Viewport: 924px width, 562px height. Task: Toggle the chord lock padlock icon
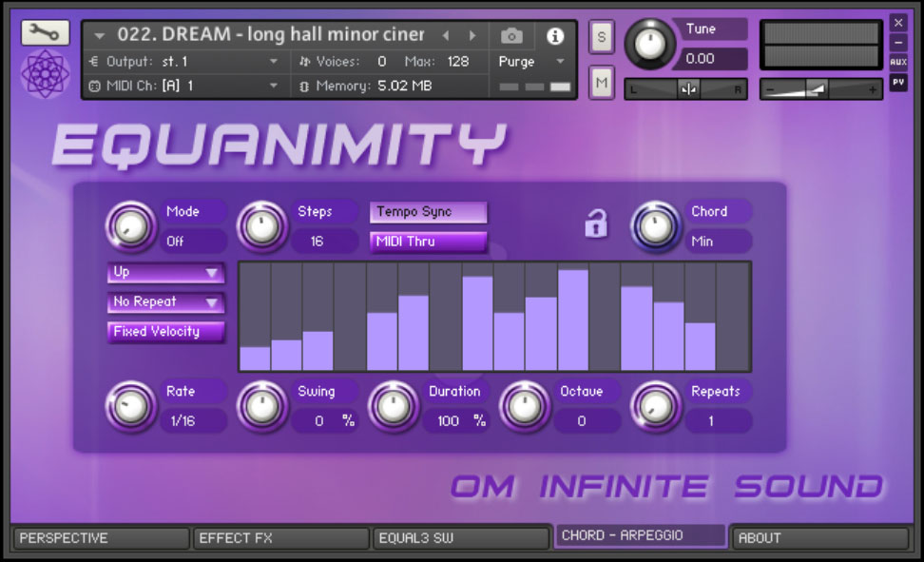click(x=596, y=224)
